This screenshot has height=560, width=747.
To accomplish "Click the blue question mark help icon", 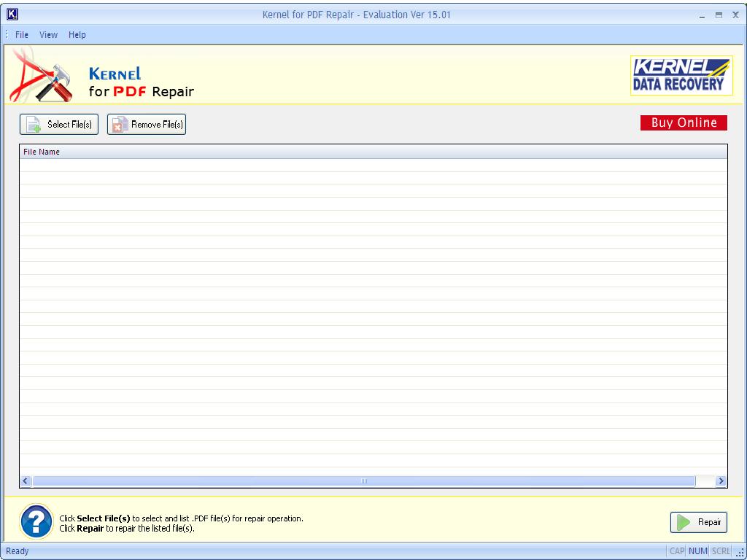I will (36, 521).
